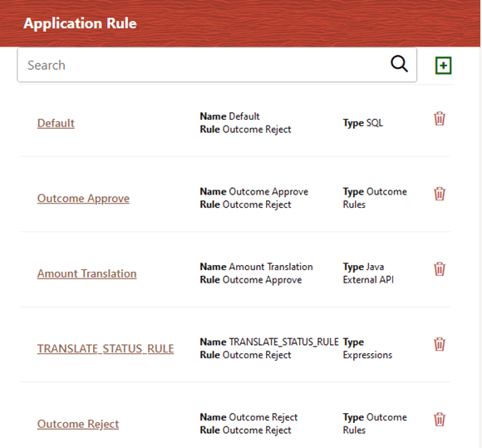Click 'Type SQL' text in Default row
This screenshot has height=448, width=482.
point(362,123)
